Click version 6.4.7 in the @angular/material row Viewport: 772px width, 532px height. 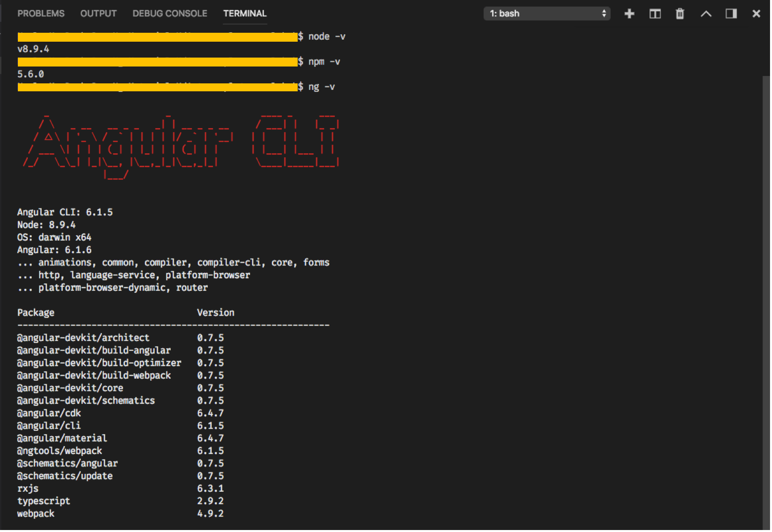click(210, 438)
